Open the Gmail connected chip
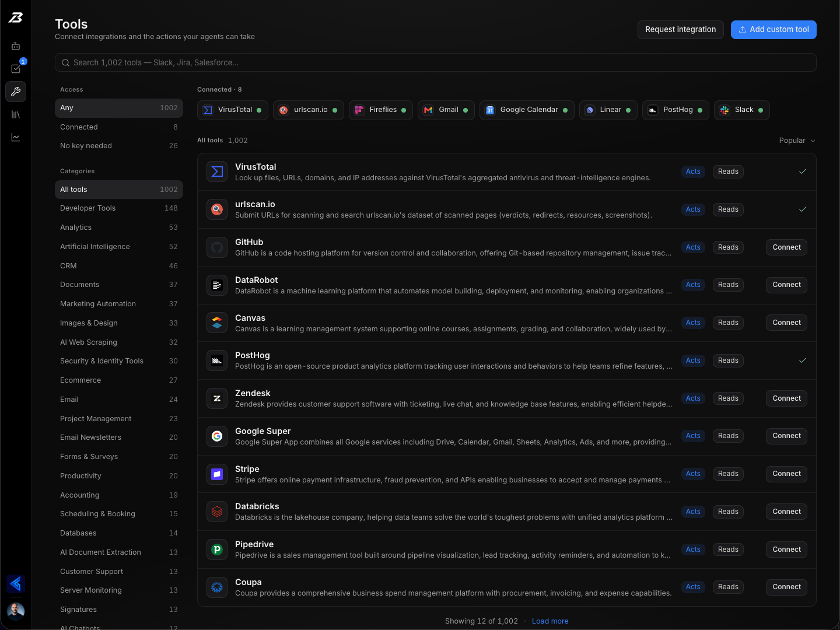Screen dimensions: 840x630 446,110
